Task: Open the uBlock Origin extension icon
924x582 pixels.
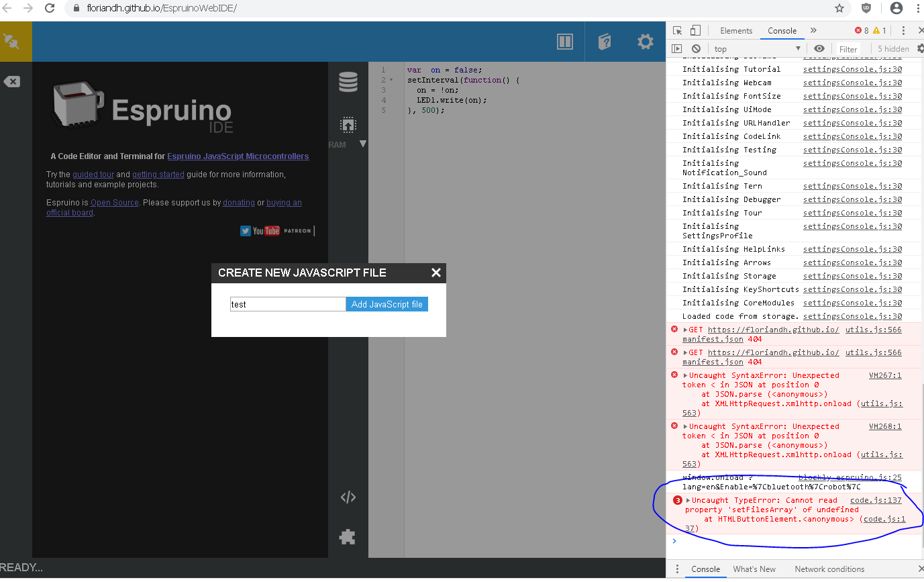Action: tap(866, 9)
